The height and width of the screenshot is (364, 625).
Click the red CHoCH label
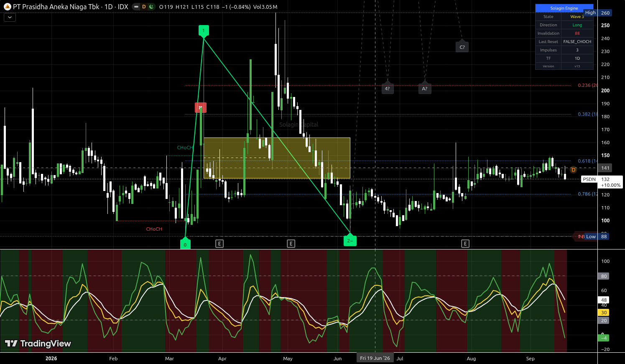154,229
